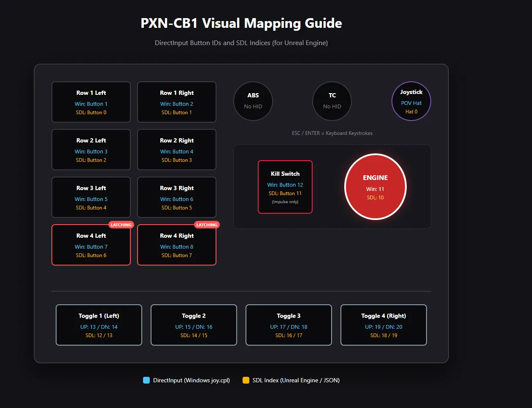Click 'SDL: Button 11' in Kill Switch
The width and height of the screenshot is (532, 408).
[x=285, y=193]
